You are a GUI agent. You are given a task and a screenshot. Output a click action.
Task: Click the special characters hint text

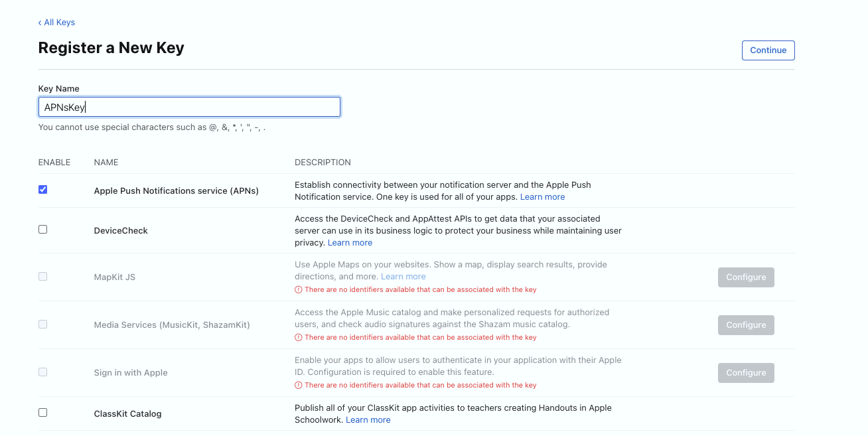(152, 127)
